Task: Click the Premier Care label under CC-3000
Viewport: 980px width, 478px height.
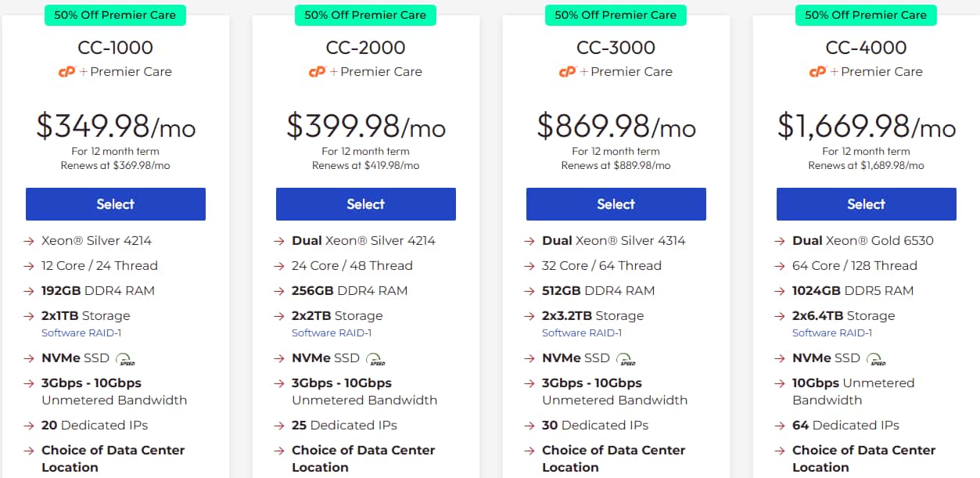Action: point(631,72)
